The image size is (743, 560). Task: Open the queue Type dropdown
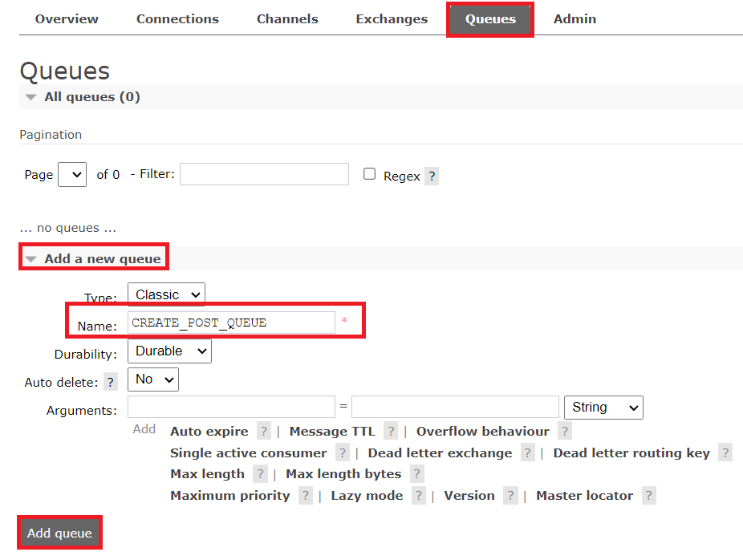166,294
